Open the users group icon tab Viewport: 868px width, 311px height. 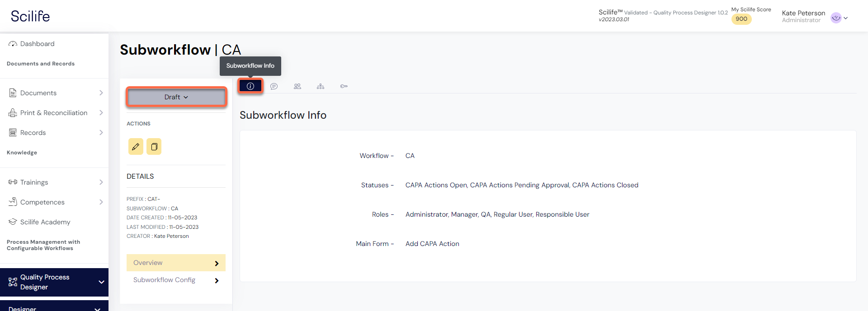pos(297,86)
